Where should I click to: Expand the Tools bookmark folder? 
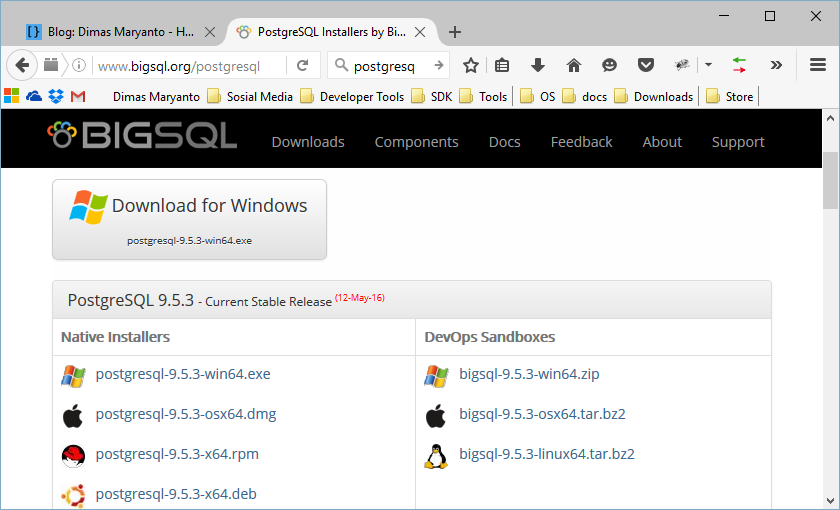coord(483,96)
